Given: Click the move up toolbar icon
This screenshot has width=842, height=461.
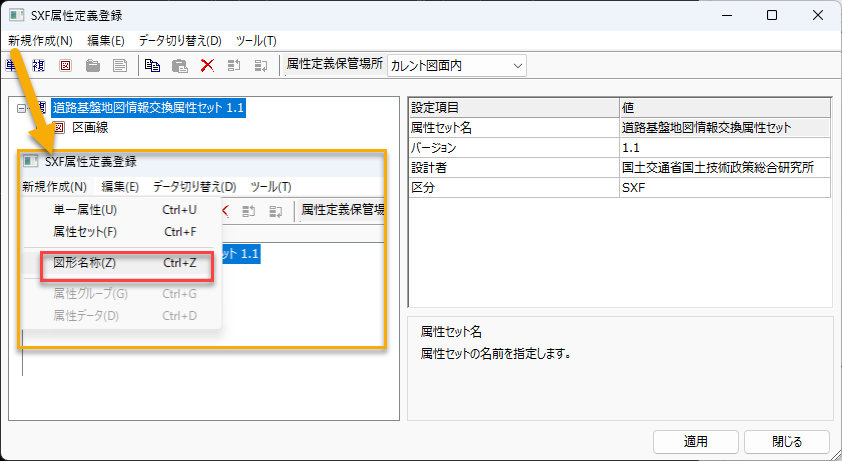Looking at the screenshot, I should 234,66.
